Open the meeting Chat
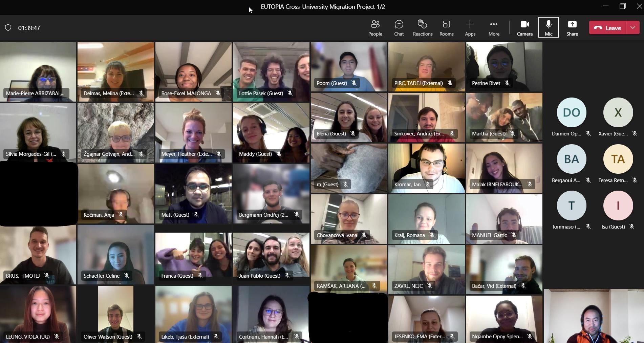Viewport: 644px width, 343px height. (x=399, y=28)
